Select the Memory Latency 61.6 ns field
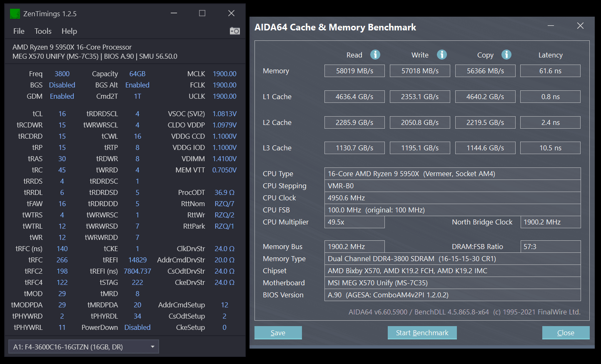Screen dimensions: 601x364 pyautogui.click(x=550, y=71)
